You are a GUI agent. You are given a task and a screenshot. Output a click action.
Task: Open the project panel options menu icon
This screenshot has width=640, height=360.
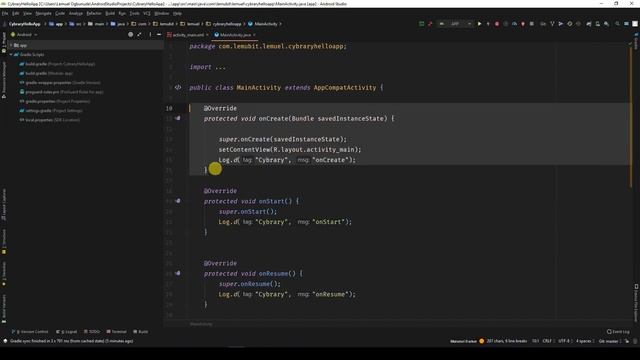pyautogui.click(x=150, y=35)
